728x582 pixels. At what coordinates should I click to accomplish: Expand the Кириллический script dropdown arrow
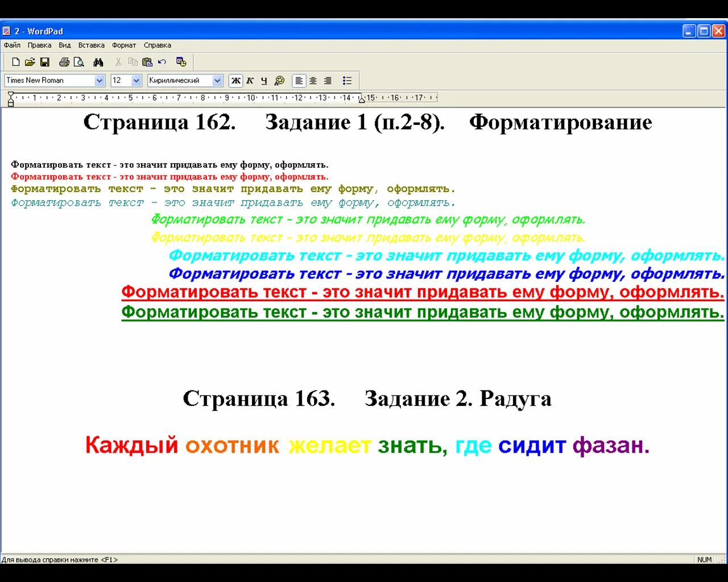tap(217, 81)
